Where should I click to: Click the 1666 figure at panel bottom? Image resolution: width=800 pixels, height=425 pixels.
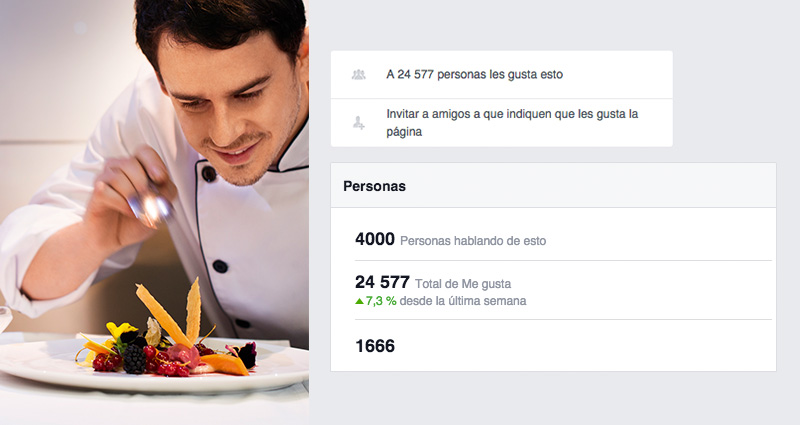coord(375,346)
